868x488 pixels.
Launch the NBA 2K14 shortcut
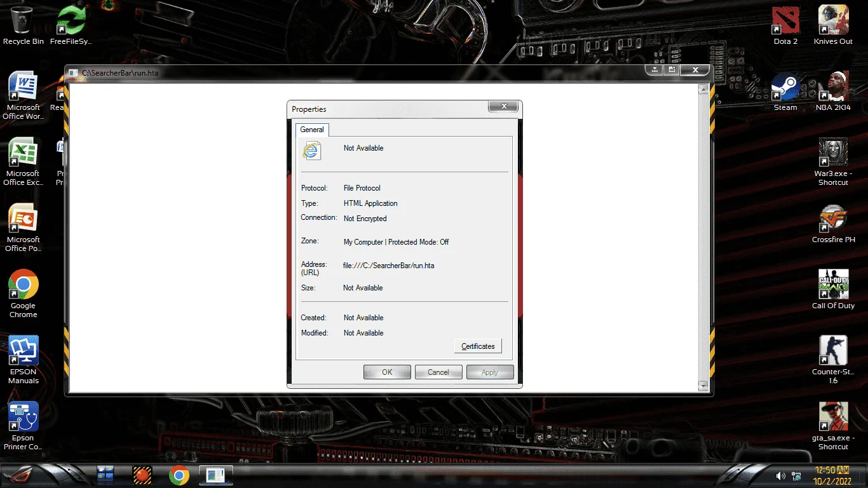click(833, 91)
